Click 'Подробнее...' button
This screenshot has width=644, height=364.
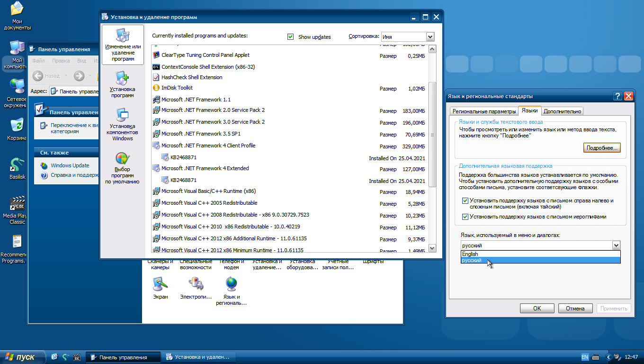click(602, 148)
